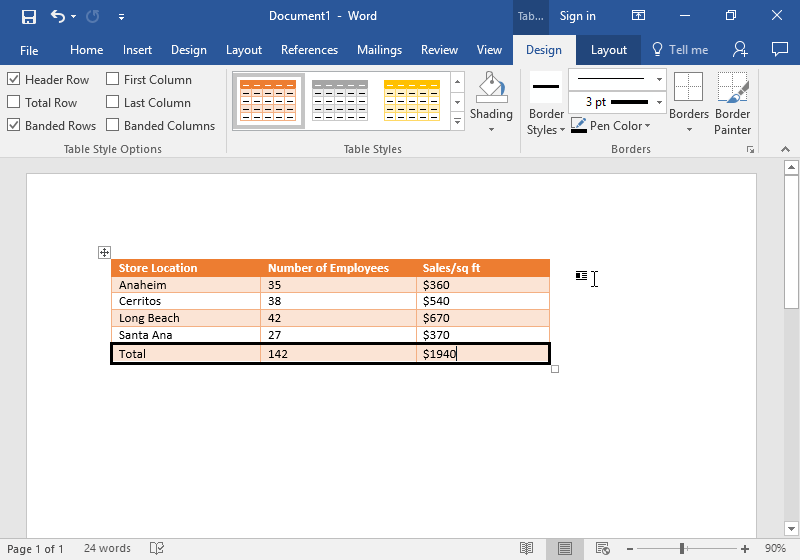Click the Ribbon Display Options icon

pos(638,16)
